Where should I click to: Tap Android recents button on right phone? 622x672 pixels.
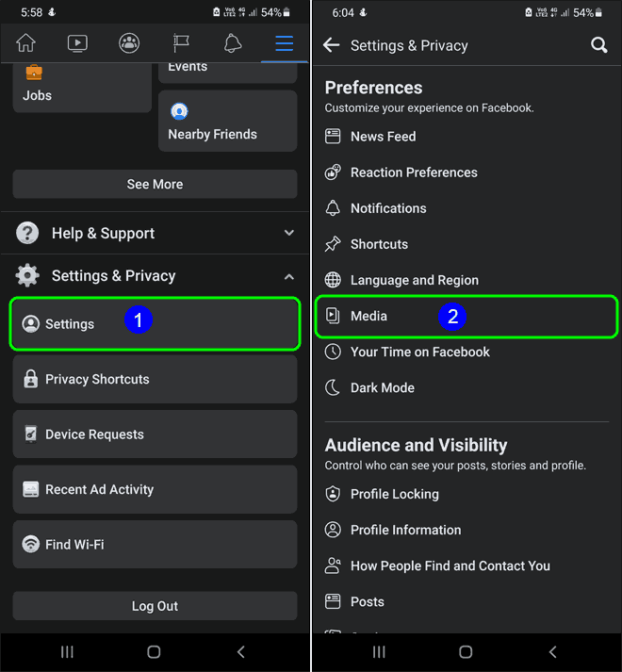tap(379, 652)
